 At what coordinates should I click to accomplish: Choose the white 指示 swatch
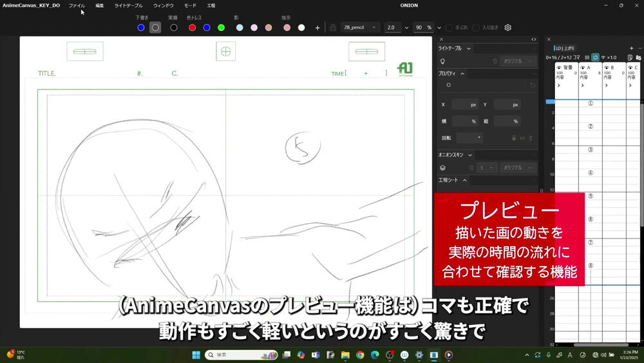click(301, 28)
